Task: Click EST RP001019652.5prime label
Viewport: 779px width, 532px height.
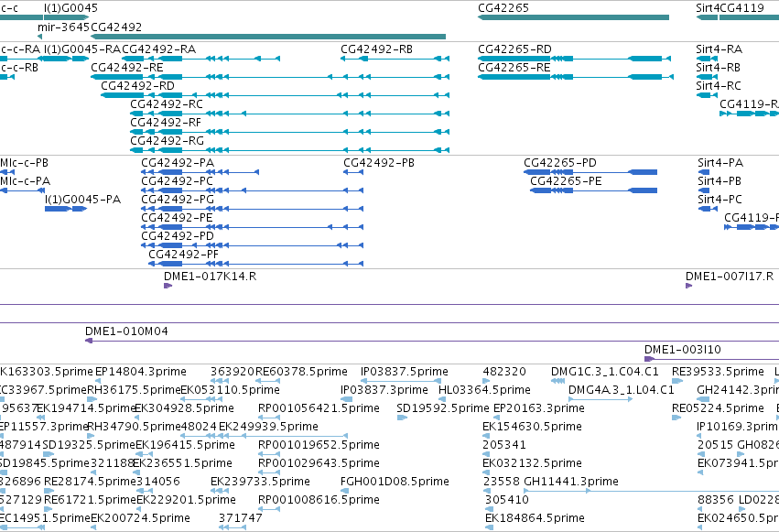Action: coord(319,445)
